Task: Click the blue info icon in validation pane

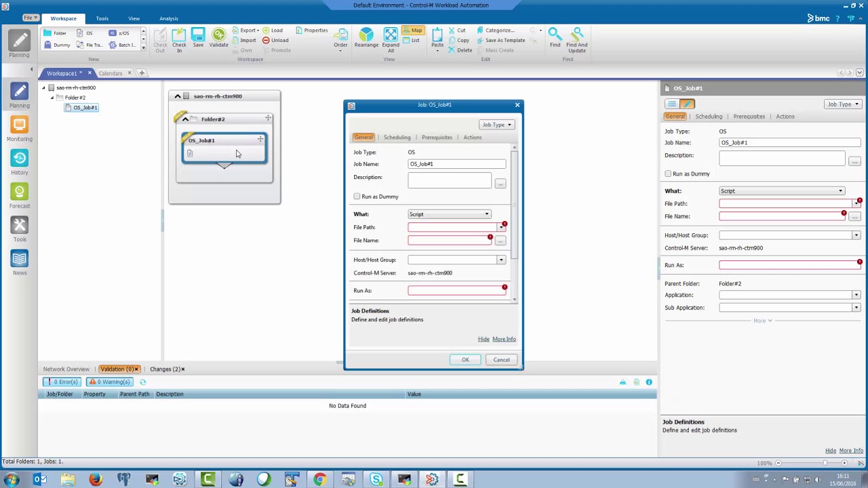Action: (x=649, y=382)
